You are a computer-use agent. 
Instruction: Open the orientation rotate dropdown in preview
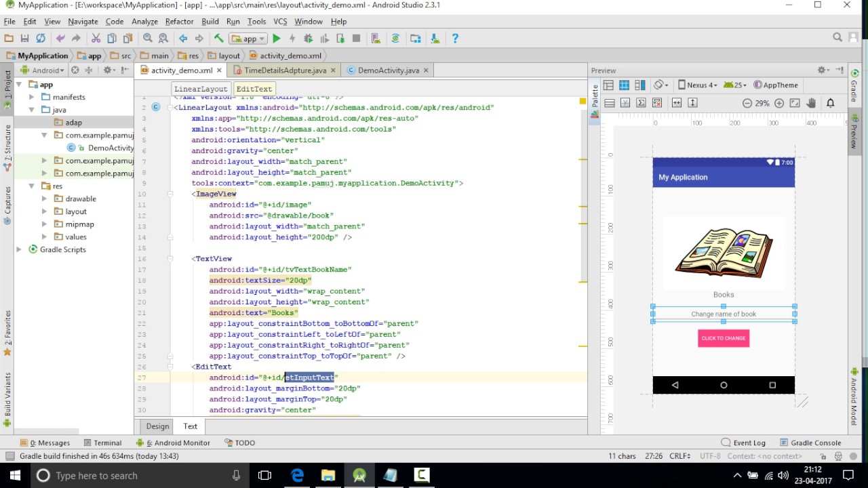(x=660, y=85)
